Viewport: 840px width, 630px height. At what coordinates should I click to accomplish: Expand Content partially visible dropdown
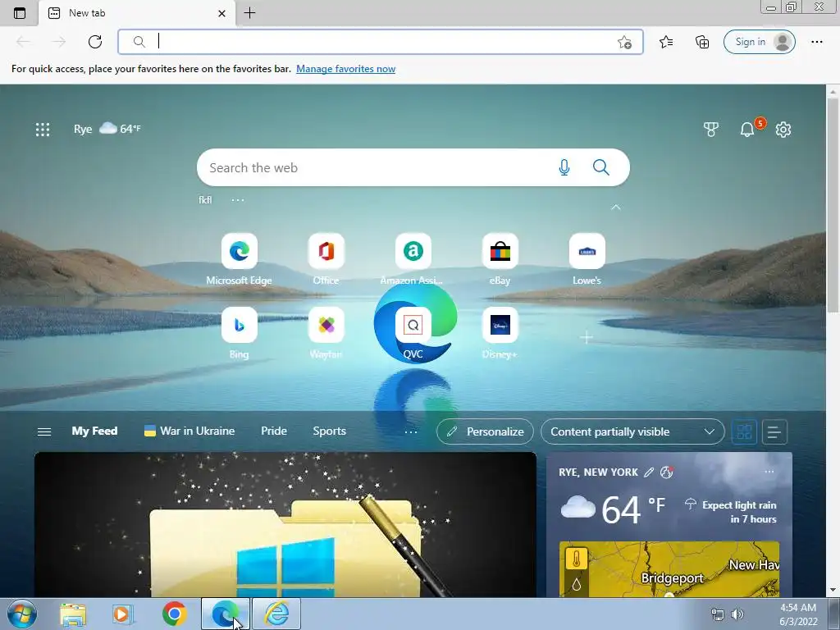(632, 431)
